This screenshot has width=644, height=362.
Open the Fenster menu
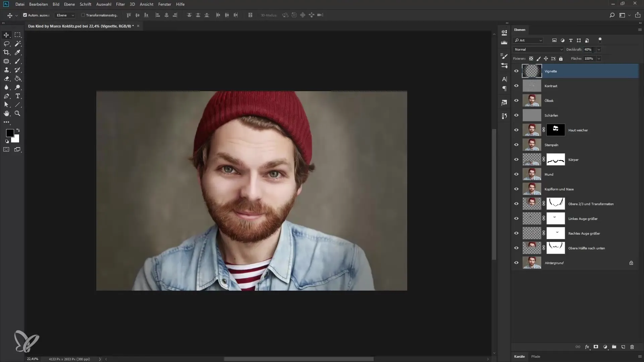point(165,4)
